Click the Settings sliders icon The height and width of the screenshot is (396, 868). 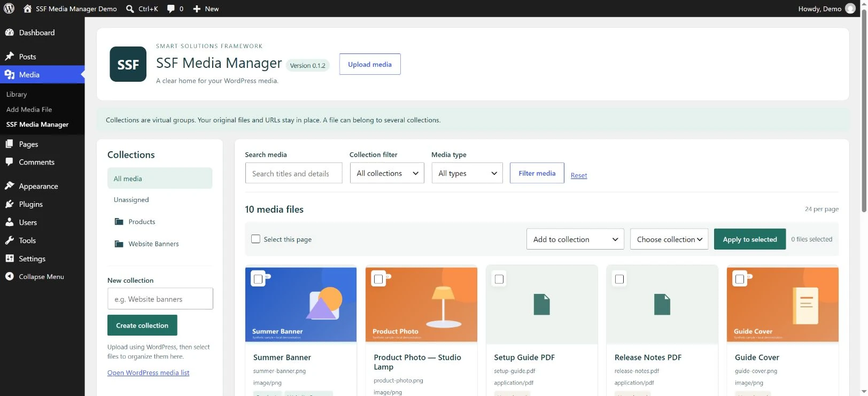(x=9, y=259)
